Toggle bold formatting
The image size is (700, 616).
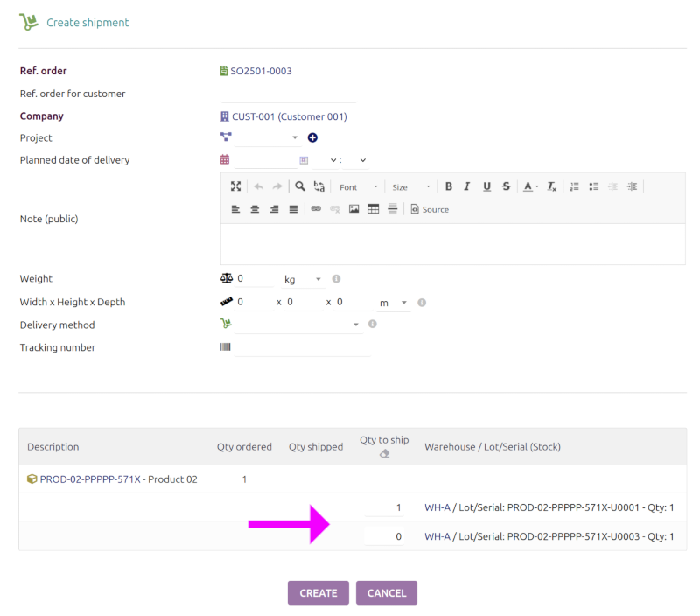(449, 186)
